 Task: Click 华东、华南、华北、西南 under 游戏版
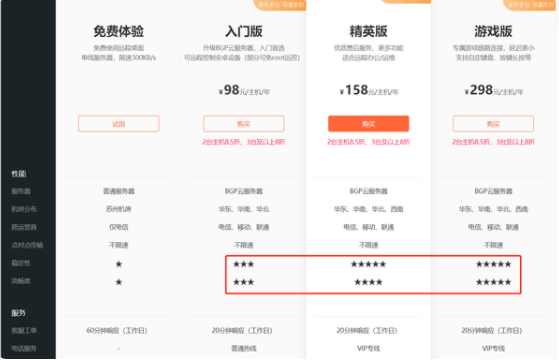point(493,209)
